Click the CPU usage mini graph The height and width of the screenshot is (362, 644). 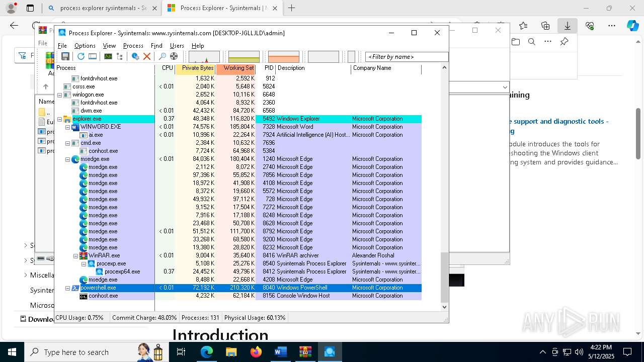coord(204,57)
